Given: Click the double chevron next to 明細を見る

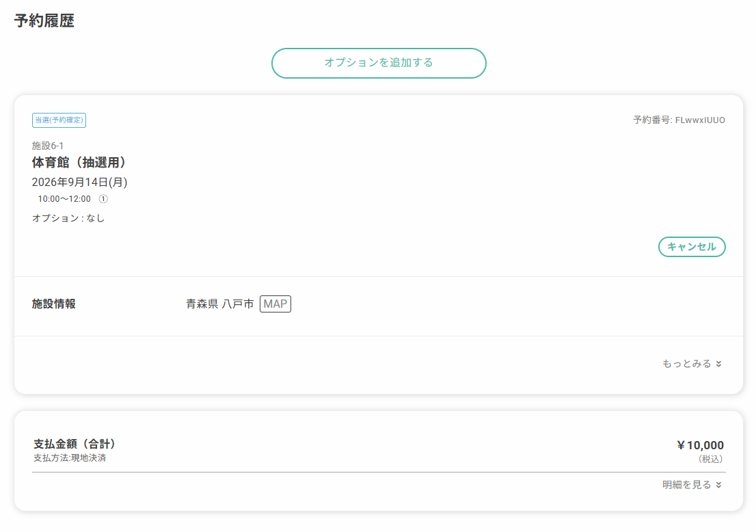Looking at the screenshot, I should [718, 485].
